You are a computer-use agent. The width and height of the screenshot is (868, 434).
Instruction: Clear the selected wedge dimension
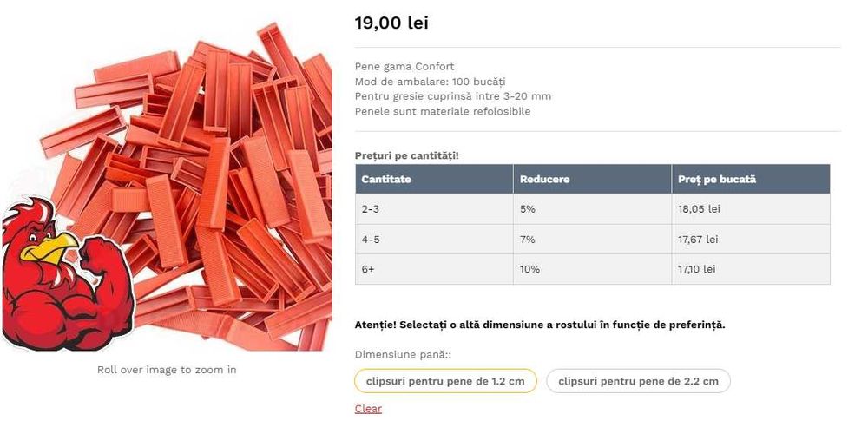click(x=368, y=409)
